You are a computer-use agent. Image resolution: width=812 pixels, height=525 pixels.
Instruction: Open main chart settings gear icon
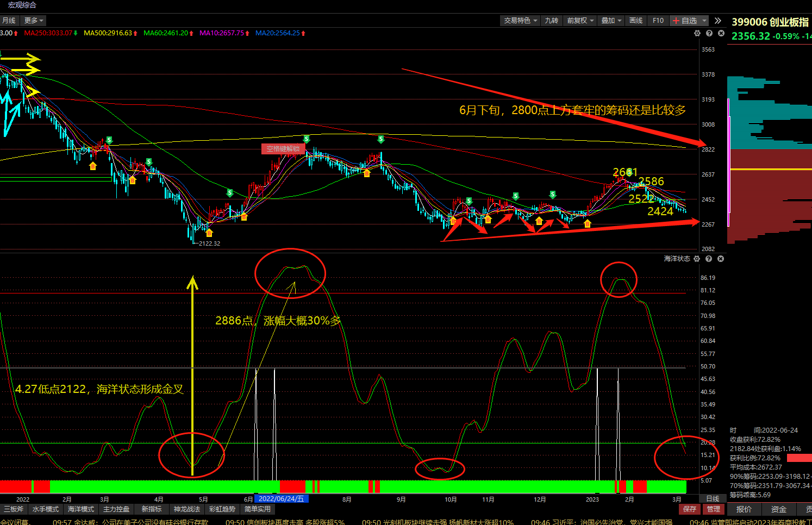697,33
